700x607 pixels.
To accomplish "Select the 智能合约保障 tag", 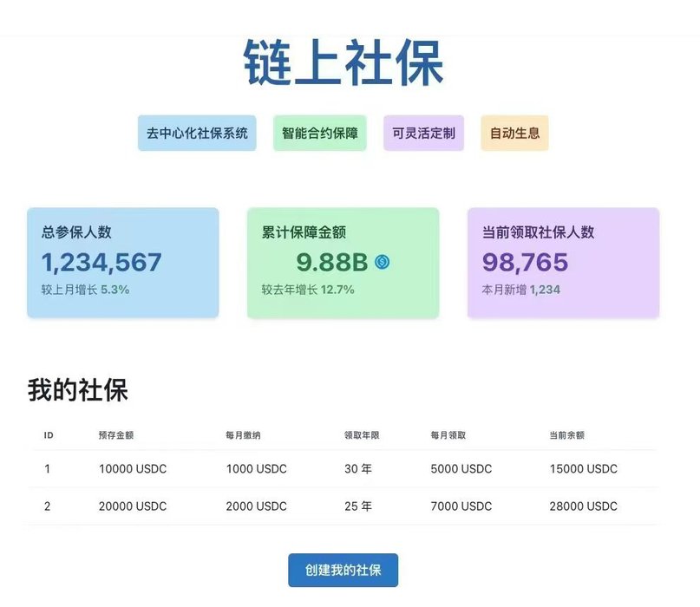I will (x=319, y=134).
